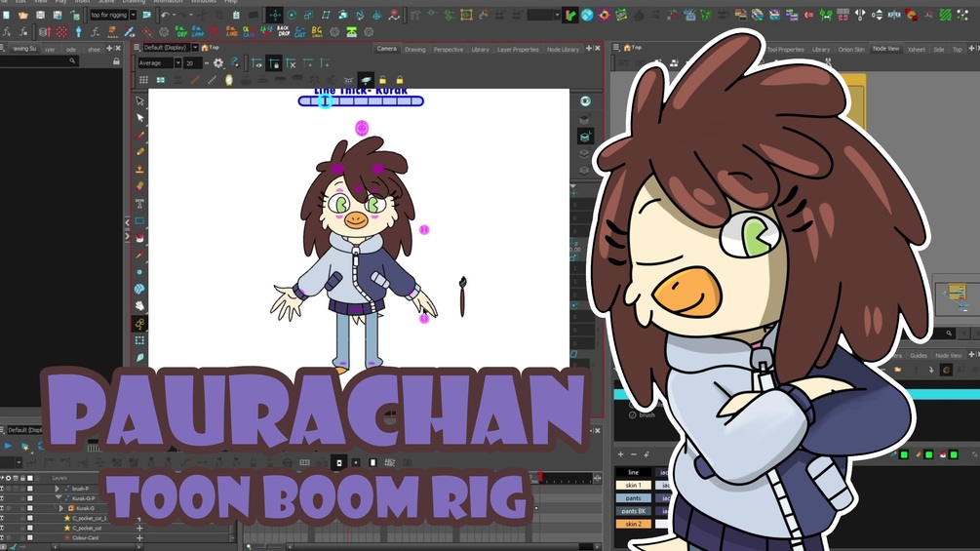This screenshot has height=551, width=980.
Task: Switch to the Layer Properties tab
Action: pos(518,49)
